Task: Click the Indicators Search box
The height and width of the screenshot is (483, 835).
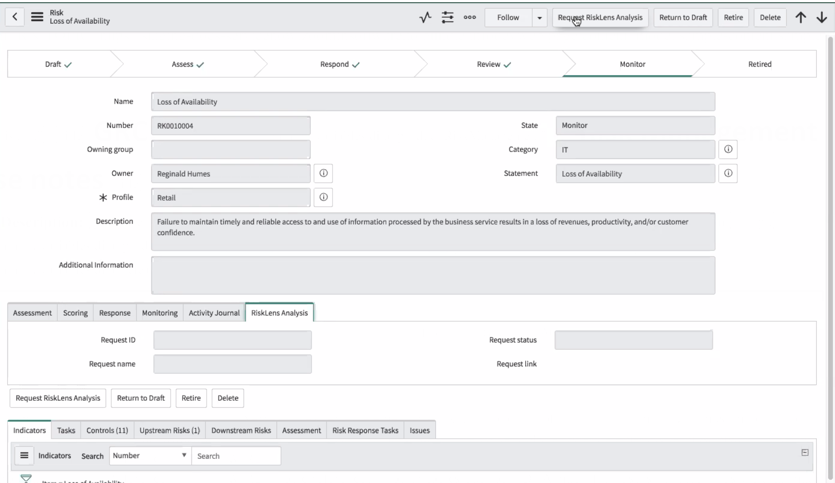Action: tap(236, 456)
